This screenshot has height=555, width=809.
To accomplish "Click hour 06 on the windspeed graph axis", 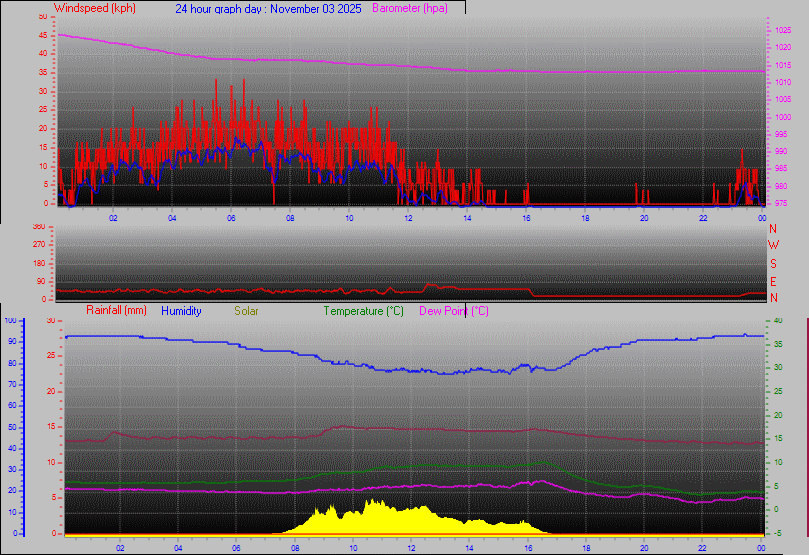I will [x=231, y=217].
